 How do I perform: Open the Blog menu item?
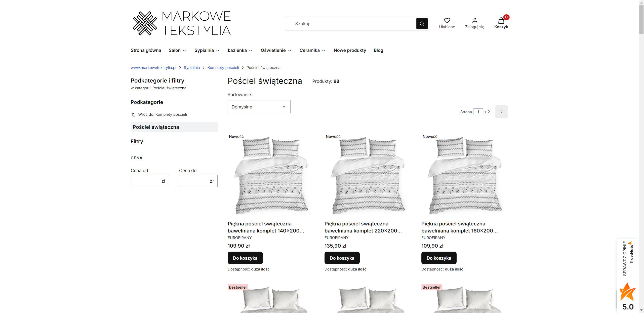[378, 50]
